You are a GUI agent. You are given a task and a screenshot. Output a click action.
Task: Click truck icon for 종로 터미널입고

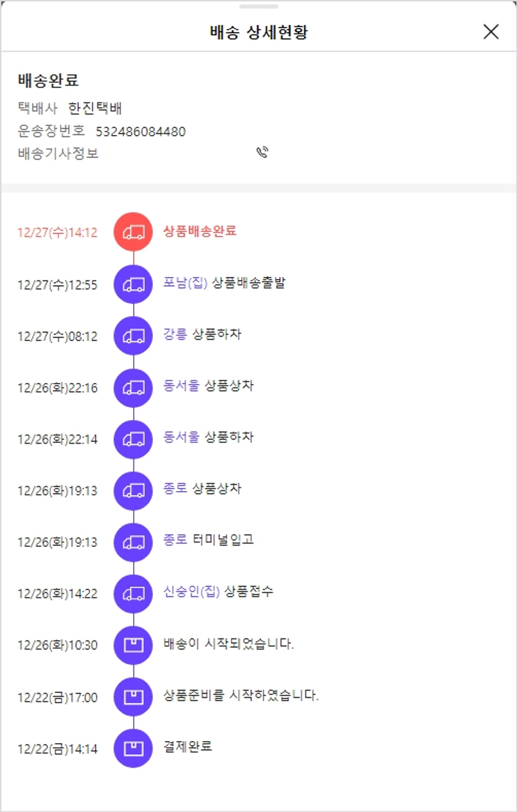point(133,542)
